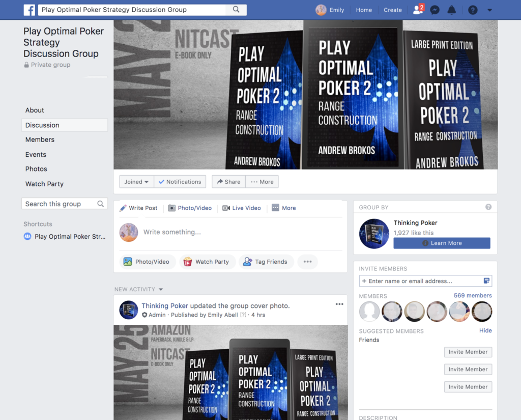Open the Messenger icon

pos(435,10)
